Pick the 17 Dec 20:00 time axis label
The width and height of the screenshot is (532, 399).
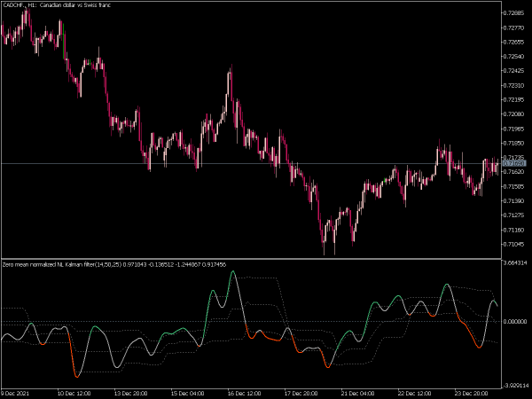coord(301,394)
